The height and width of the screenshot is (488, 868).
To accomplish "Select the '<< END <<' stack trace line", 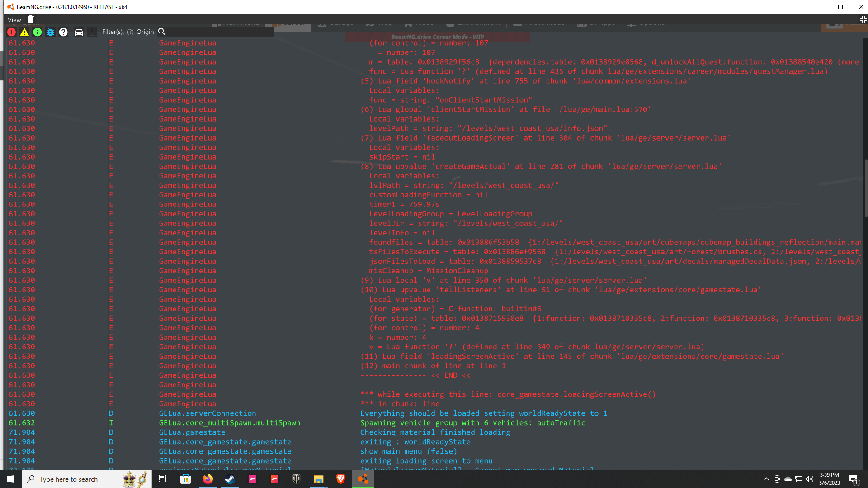I will [415, 375].
